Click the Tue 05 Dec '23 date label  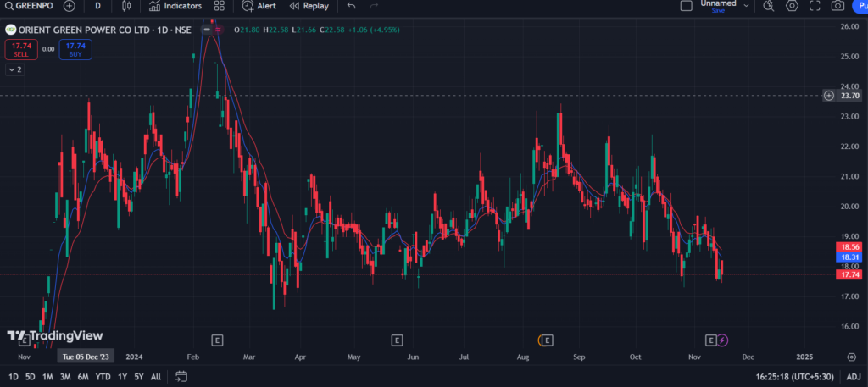coord(86,357)
